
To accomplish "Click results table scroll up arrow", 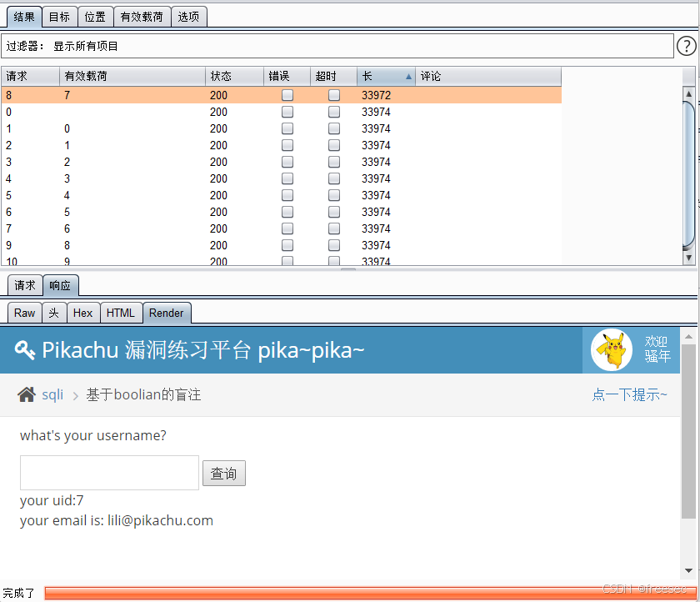I will 688,93.
